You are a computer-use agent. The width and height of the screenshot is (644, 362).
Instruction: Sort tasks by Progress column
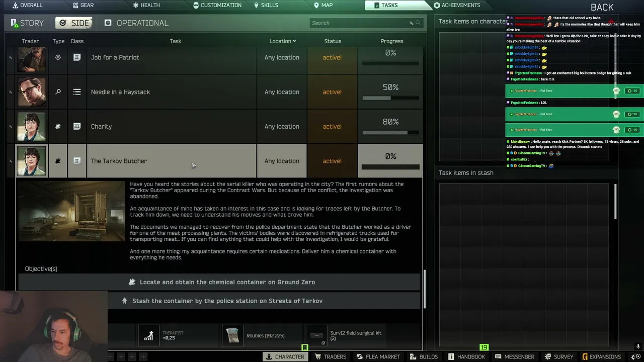coord(391,41)
